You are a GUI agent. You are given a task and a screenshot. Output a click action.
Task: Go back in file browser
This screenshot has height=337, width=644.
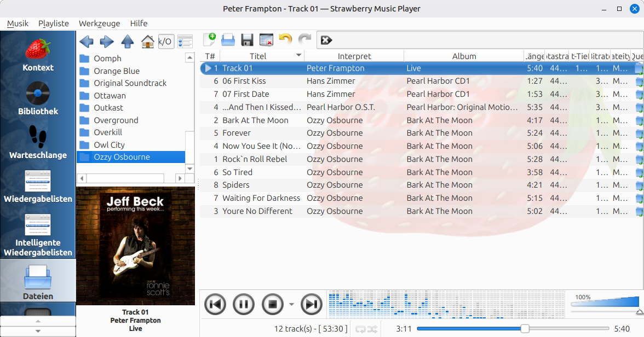pos(87,42)
